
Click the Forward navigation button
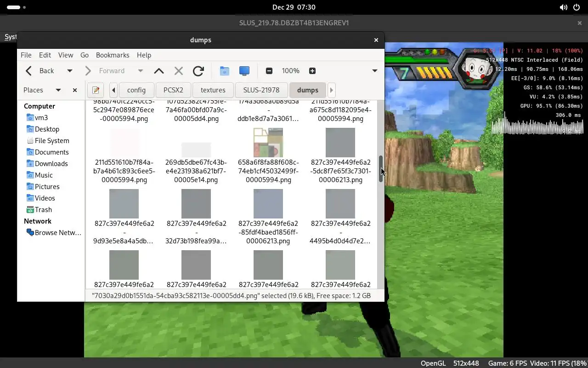pos(107,71)
